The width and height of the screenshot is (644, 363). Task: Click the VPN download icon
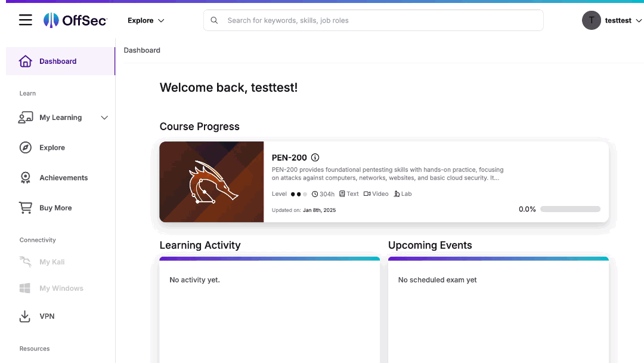pyautogui.click(x=24, y=316)
